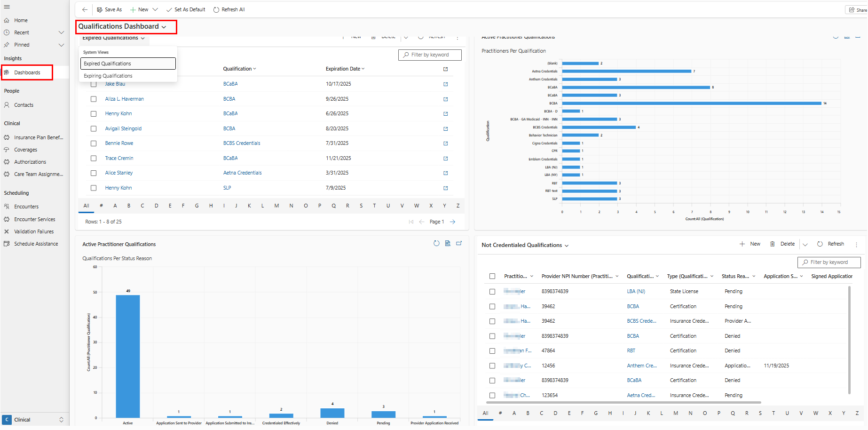868x430 pixels.
Task: Choose Expiring Qualifications from System Views
Action: pyautogui.click(x=108, y=76)
